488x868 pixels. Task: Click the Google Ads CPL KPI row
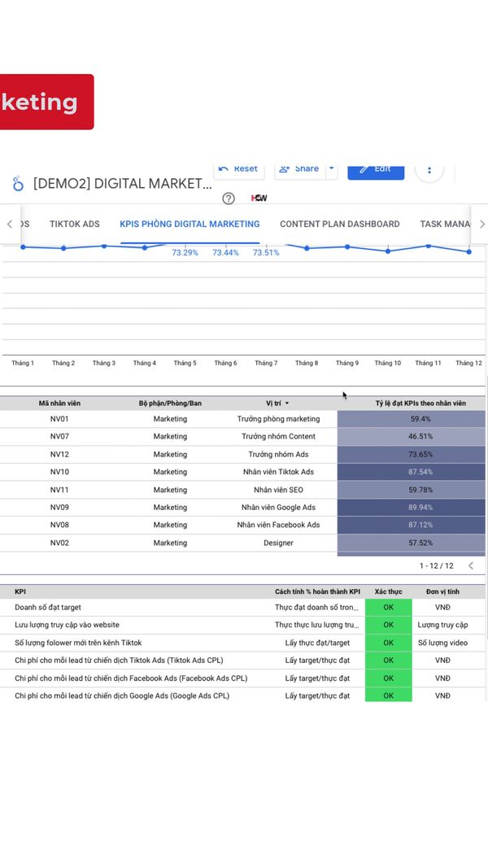122,696
